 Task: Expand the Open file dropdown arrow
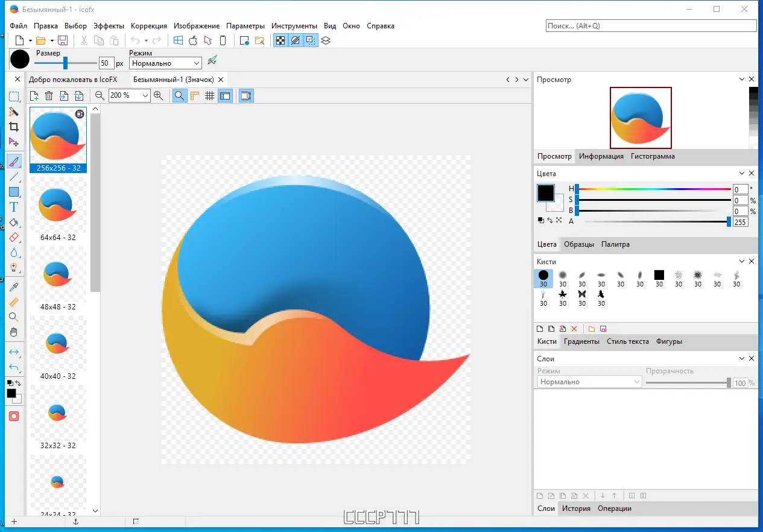52,40
